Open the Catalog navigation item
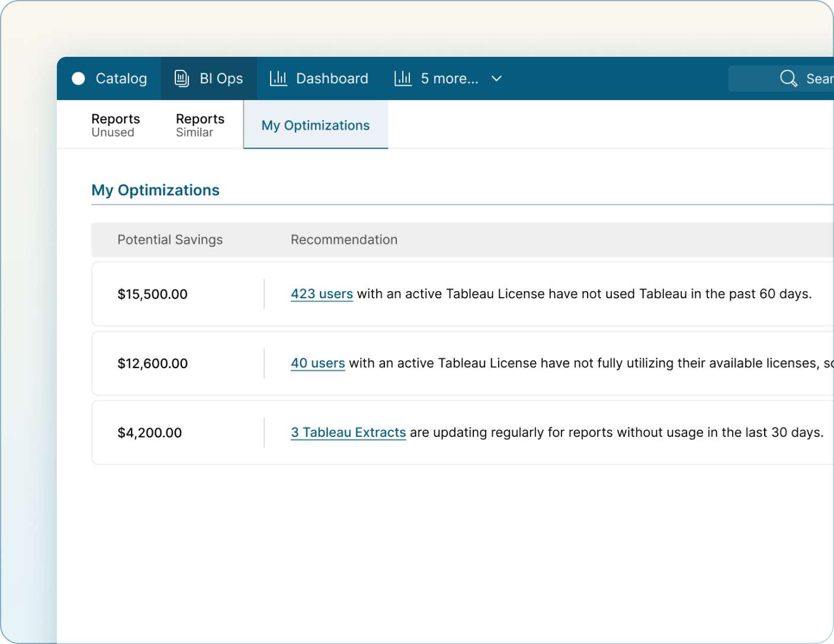This screenshot has width=834, height=644. [x=121, y=78]
